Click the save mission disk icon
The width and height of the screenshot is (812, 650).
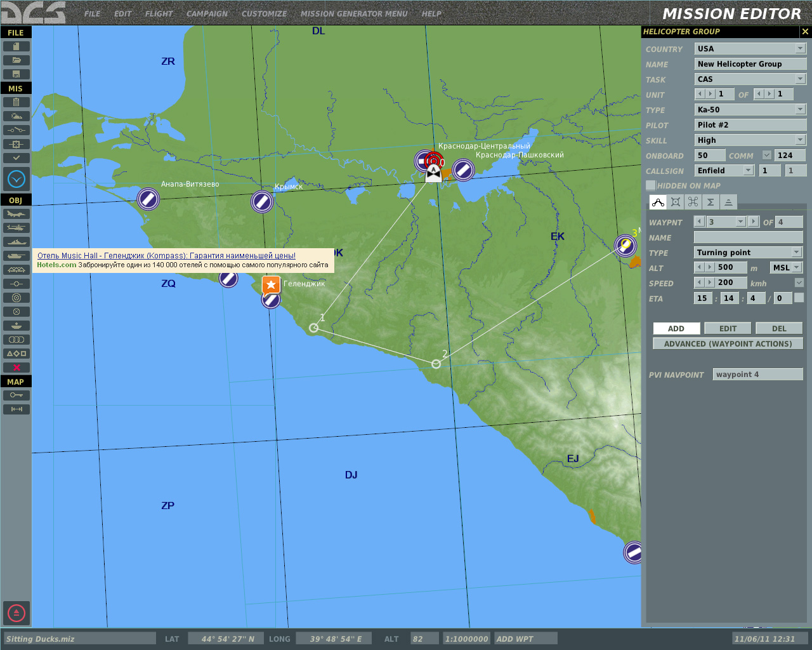16,74
